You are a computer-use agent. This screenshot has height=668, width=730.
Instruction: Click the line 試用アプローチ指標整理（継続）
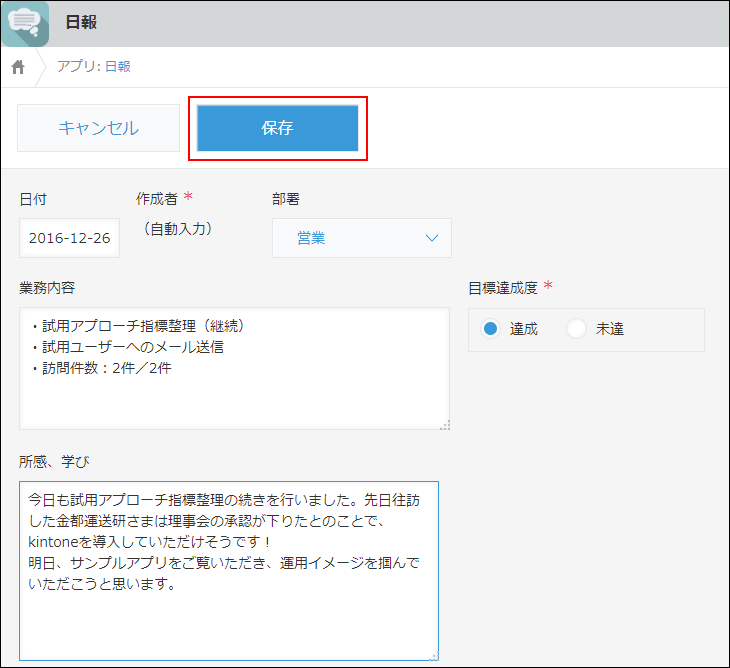click(139, 326)
